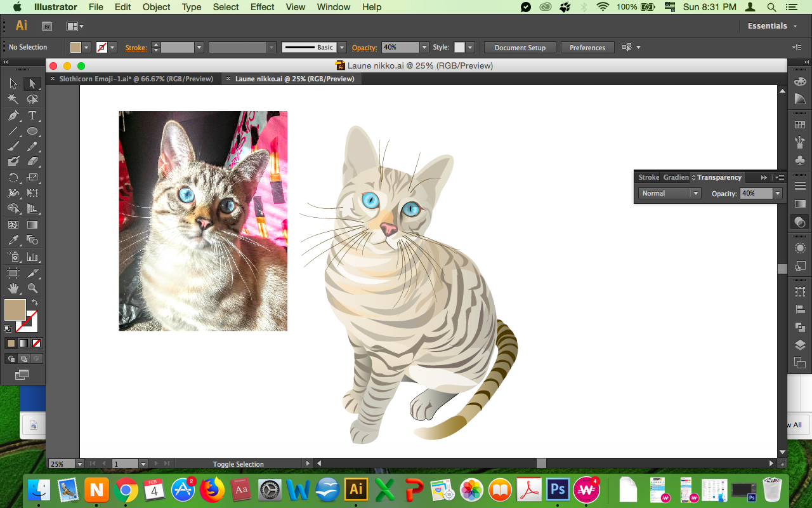The width and height of the screenshot is (812, 508).
Task: Select the Rotate tool
Action: coord(13,178)
